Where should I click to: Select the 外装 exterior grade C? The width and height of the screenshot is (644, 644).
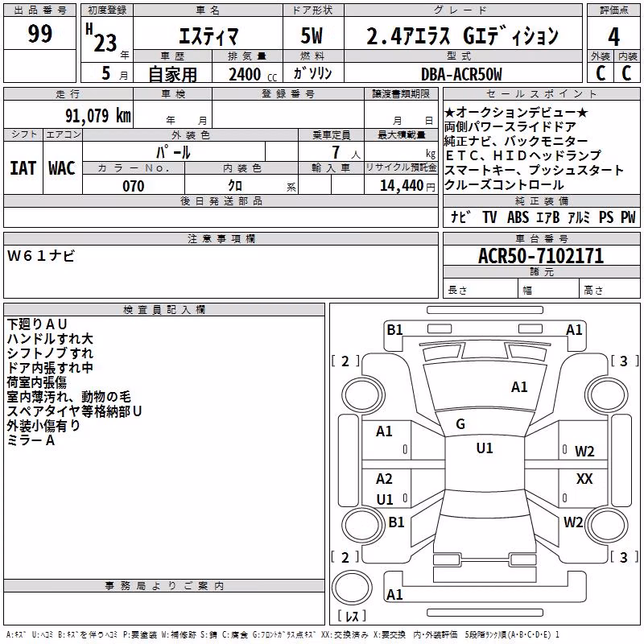click(x=601, y=73)
